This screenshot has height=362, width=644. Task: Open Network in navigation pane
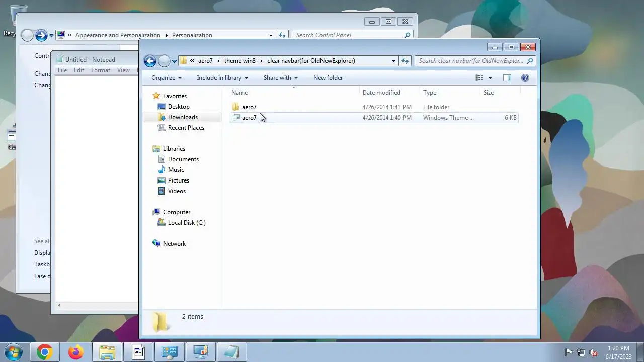pyautogui.click(x=174, y=244)
